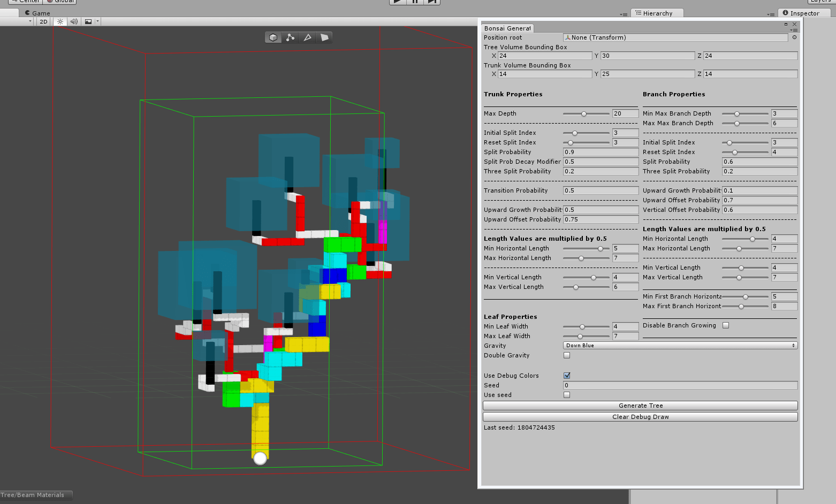Enable the Use seed checkbox

pyautogui.click(x=567, y=395)
